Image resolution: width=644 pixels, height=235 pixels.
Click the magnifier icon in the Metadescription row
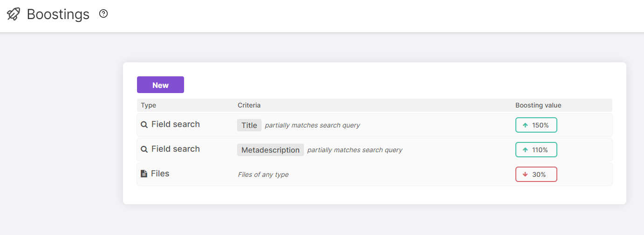point(144,149)
